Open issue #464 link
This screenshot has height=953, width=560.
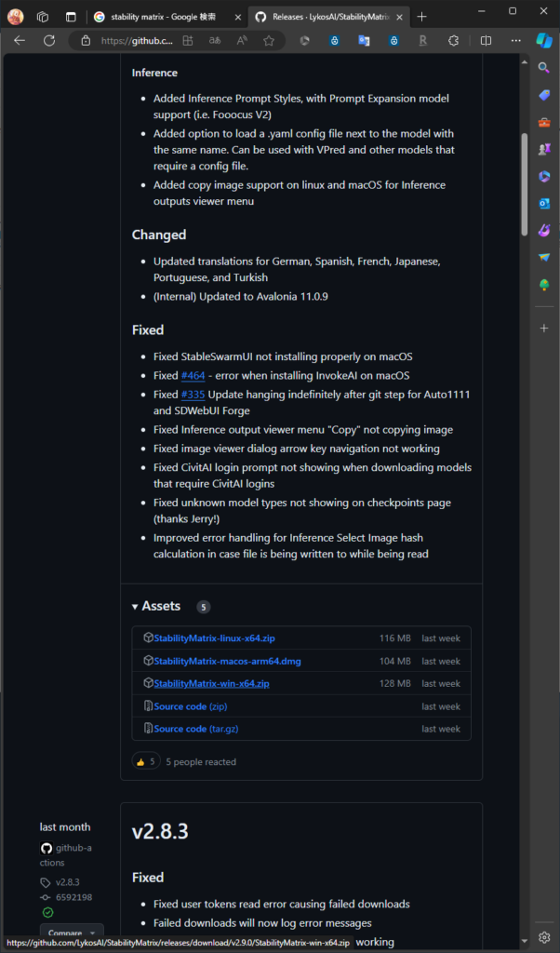193,376
